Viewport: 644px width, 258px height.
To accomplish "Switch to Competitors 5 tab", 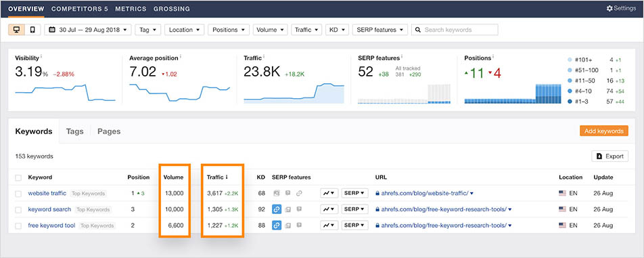I will 80,9.
